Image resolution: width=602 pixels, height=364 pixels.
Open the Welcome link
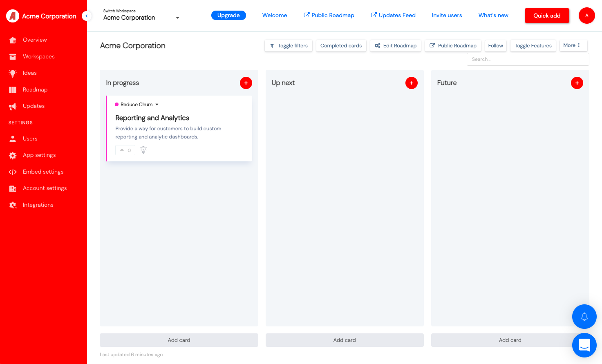[x=275, y=15]
